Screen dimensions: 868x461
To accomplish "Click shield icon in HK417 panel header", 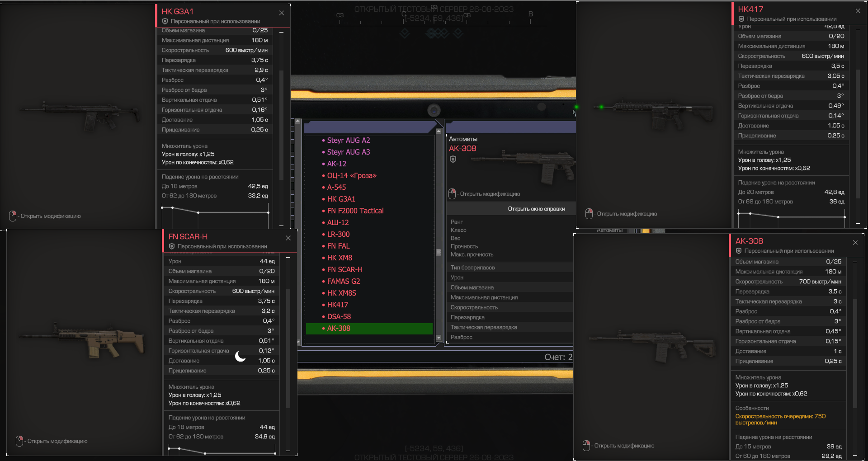I will click(x=741, y=19).
